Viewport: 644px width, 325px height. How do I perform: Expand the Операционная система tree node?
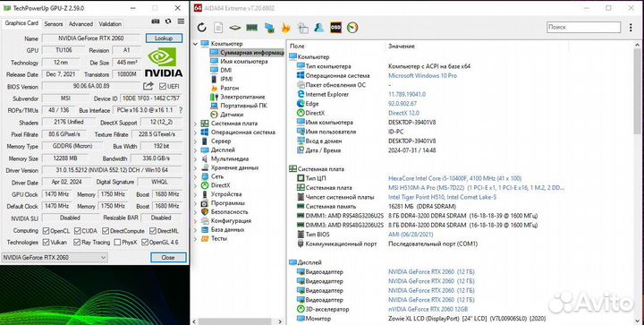tap(196, 133)
